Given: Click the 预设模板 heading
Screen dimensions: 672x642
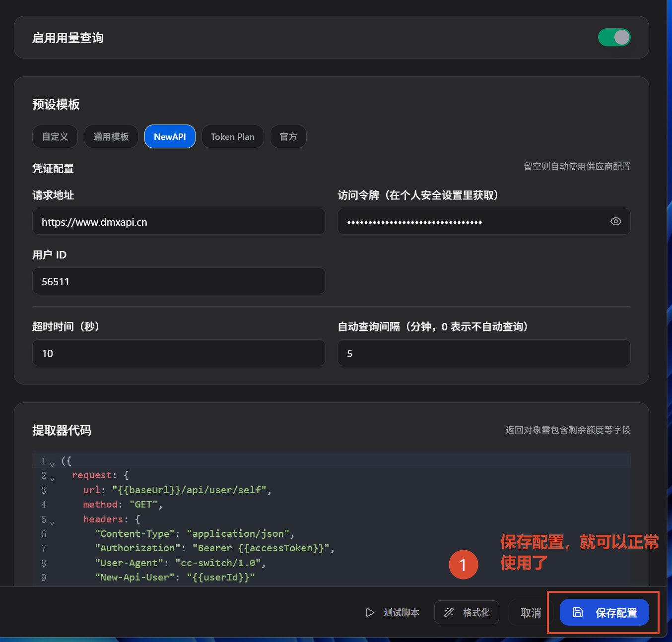Looking at the screenshot, I should pos(56,104).
